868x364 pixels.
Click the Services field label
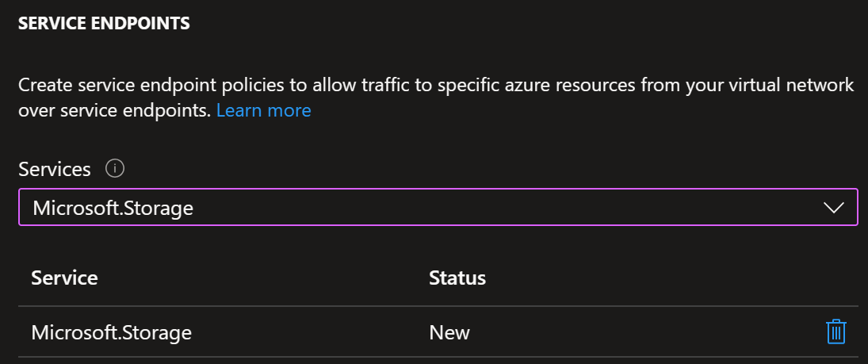pyautogui.click(x=54, y=169)
